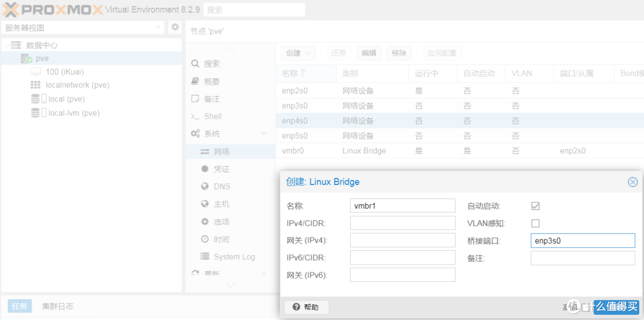Select the 网络 network menu item
644x320 pixels.
pos(230,152)
